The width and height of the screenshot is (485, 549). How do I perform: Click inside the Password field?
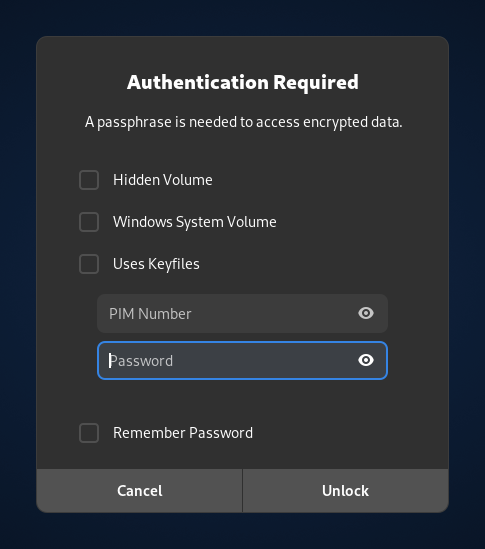pos(242,361)
